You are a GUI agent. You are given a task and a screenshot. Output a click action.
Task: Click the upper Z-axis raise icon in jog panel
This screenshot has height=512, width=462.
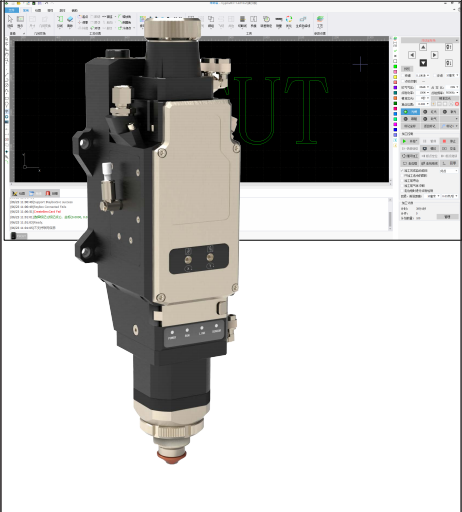tap(449, 47)
